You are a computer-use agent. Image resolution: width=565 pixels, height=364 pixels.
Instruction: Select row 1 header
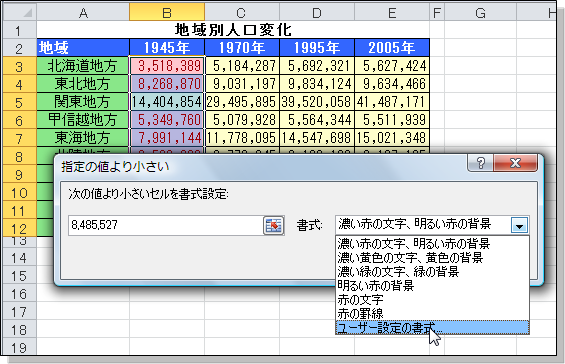[x=19, y=30]
